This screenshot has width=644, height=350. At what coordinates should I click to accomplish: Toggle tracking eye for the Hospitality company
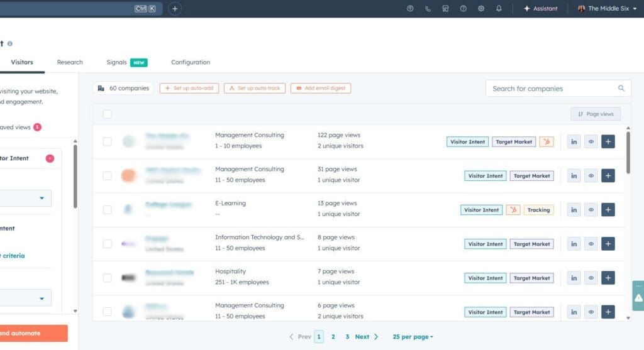click(x=591, y=278)
